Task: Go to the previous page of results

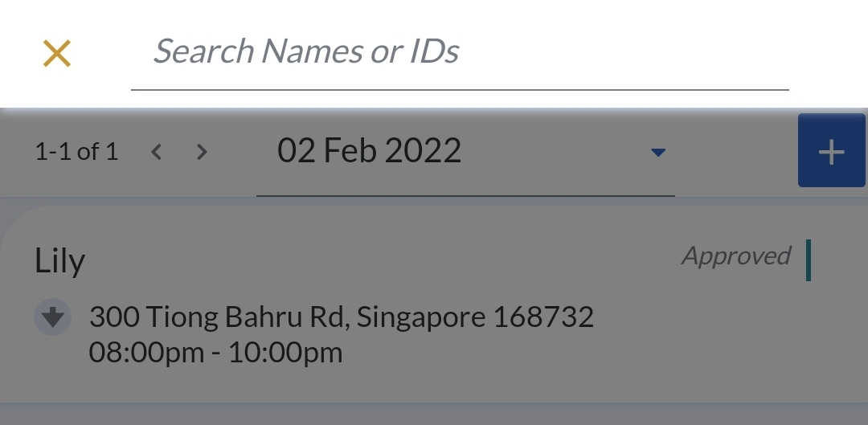Action: click(157, 151)
